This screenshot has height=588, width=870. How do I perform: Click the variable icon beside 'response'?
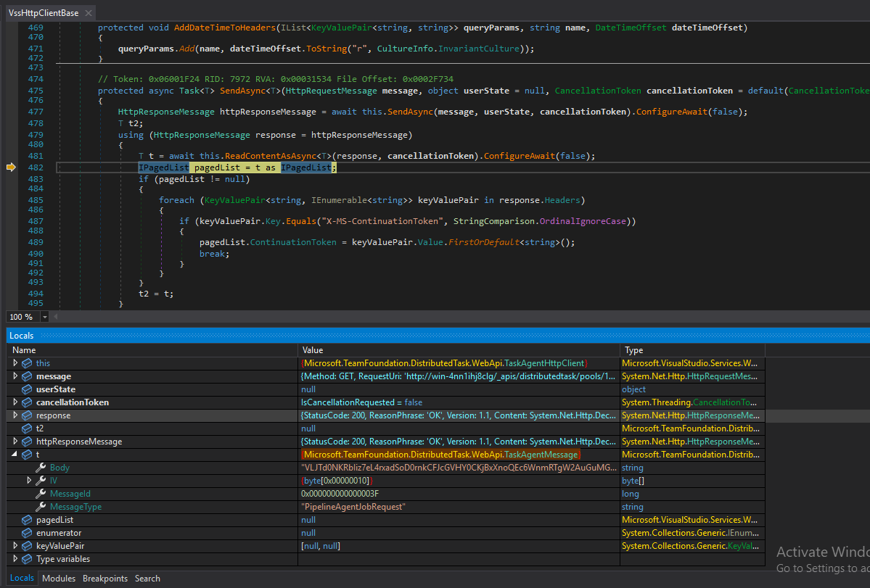point(27,415)
